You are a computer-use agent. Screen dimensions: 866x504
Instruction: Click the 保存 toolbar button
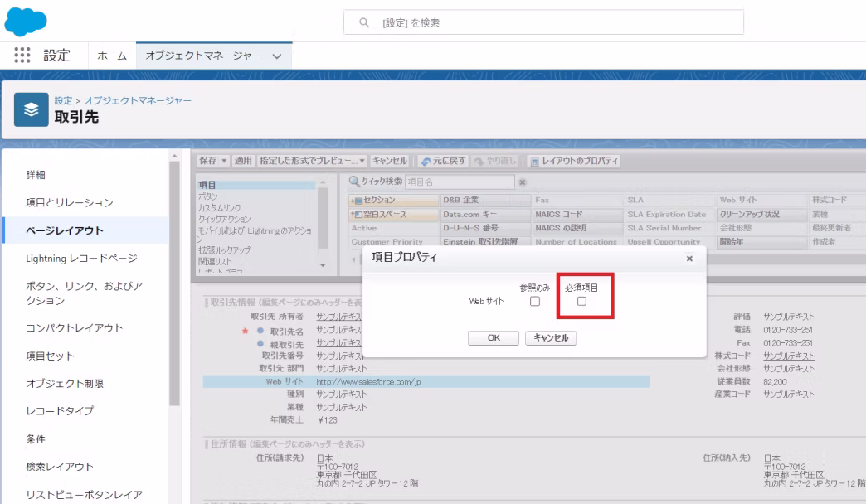(208, 161)
